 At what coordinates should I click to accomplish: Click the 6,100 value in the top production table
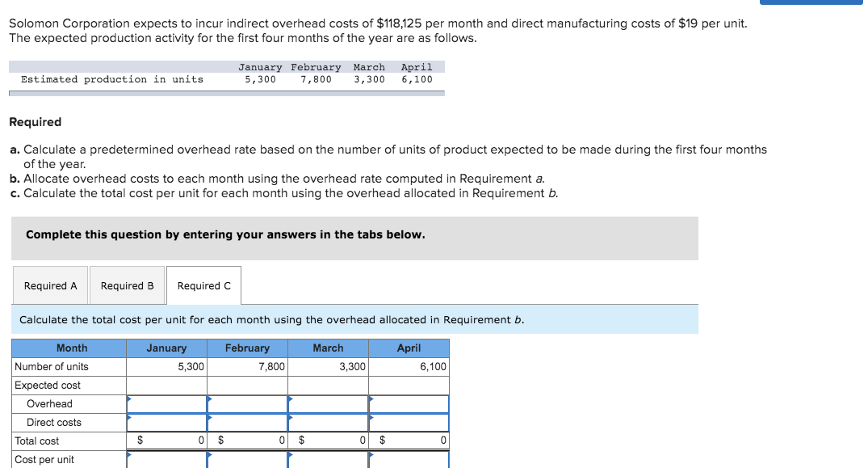click(417, 79)
